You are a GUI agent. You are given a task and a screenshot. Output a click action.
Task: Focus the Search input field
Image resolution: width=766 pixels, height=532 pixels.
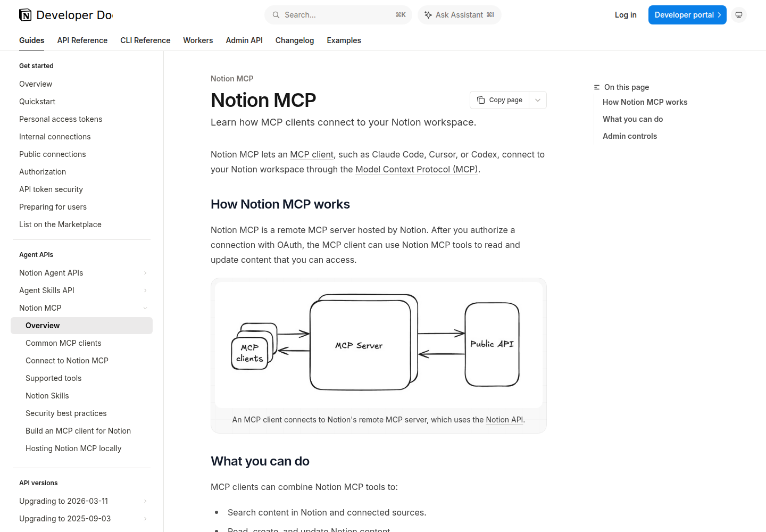tap(338, 15)
